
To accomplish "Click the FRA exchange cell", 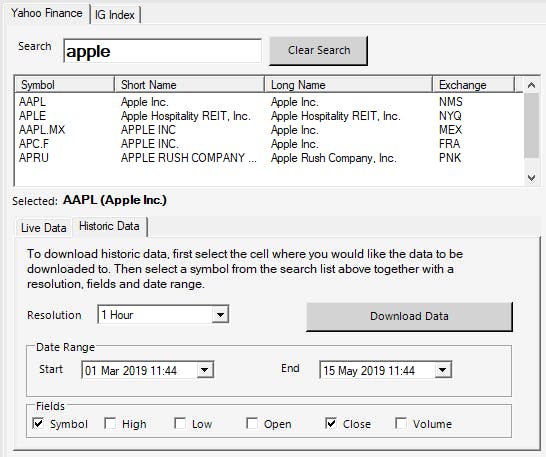I will 449,144.
